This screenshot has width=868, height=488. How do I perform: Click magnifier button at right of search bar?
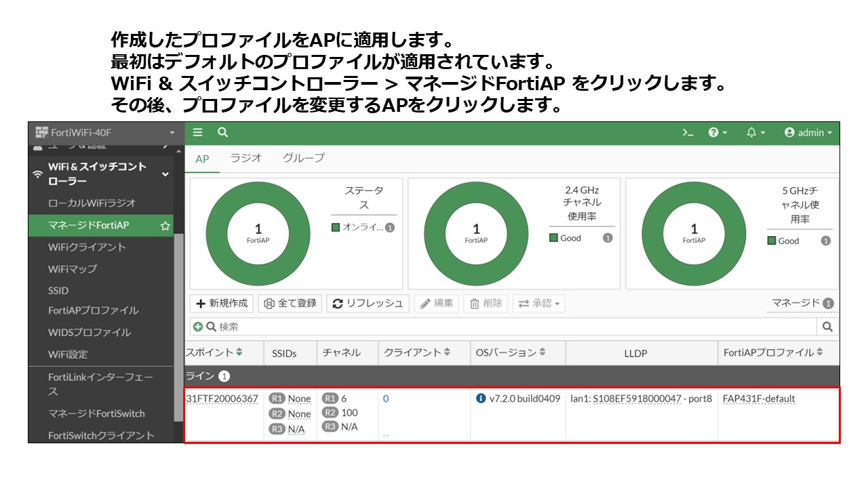(x=827, y=327)
